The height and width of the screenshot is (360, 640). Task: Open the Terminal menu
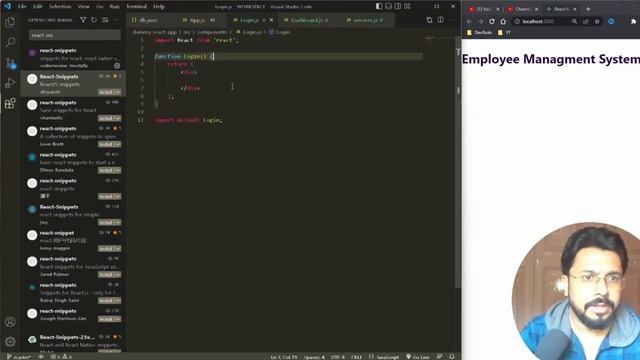click(136, 6)
